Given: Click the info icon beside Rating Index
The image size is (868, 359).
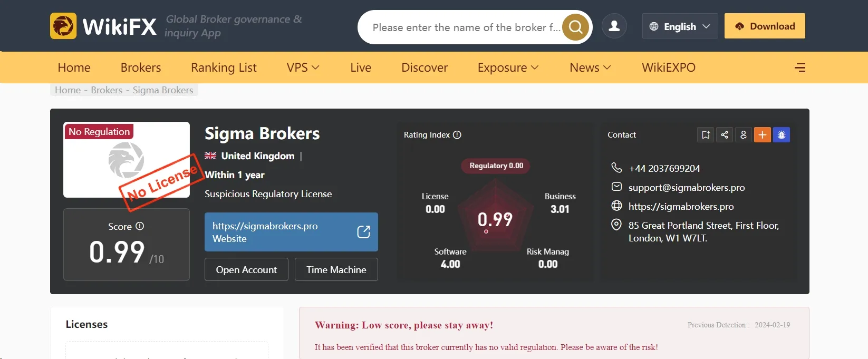Looking at the screenshot, I should tap(457, 135).
